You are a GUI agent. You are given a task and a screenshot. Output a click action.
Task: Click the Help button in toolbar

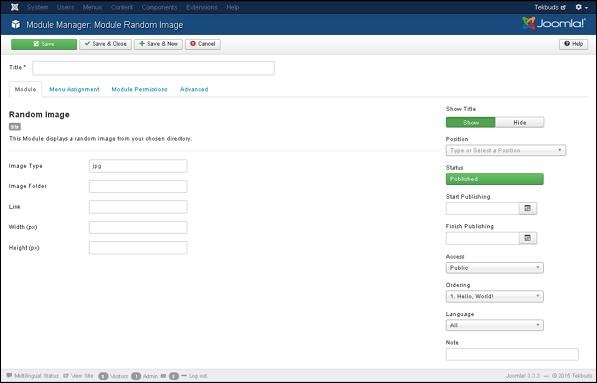tap(573, 44)
